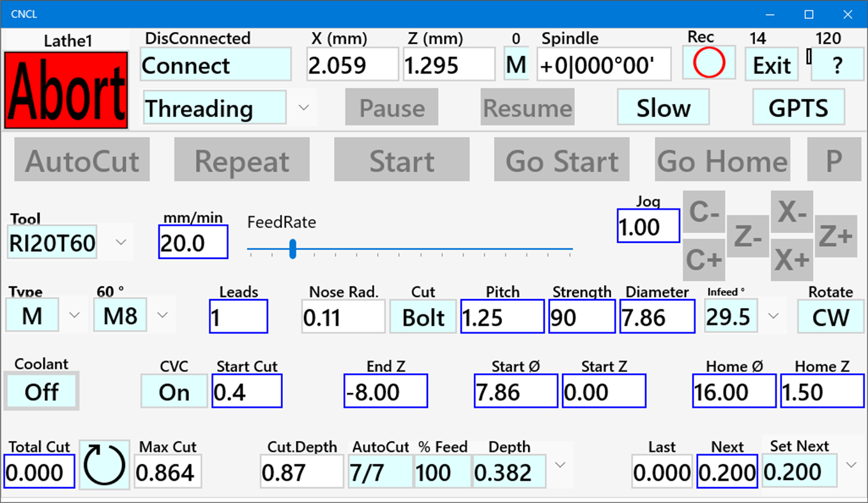
Task: Toggle Rotate direction from CW
Action: pos(830,316)
